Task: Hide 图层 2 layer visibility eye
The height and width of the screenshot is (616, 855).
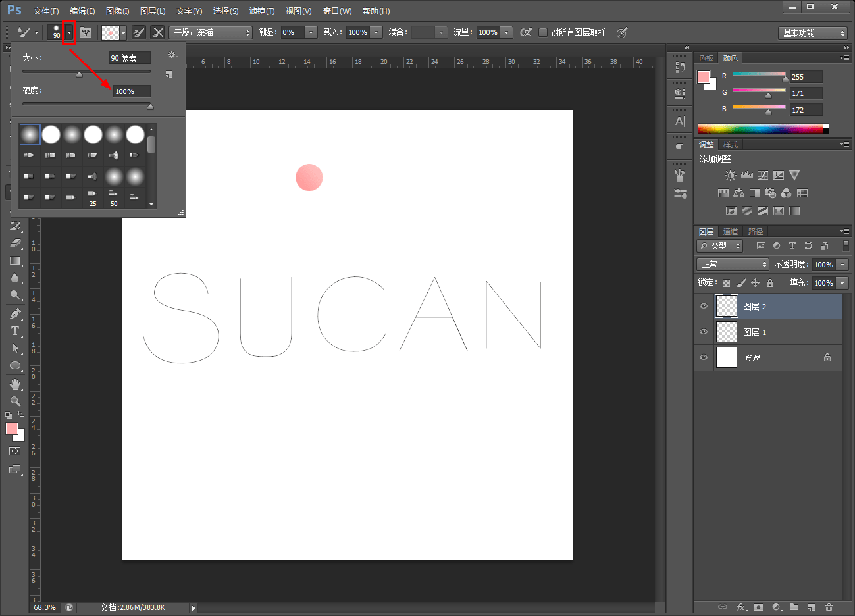Action: 704,307
